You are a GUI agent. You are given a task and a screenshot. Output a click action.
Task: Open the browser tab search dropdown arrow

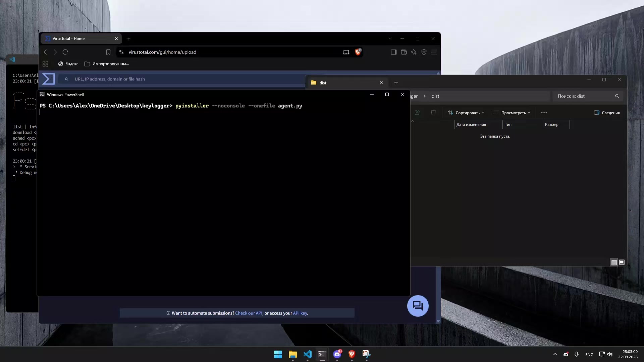pos(390,39)
